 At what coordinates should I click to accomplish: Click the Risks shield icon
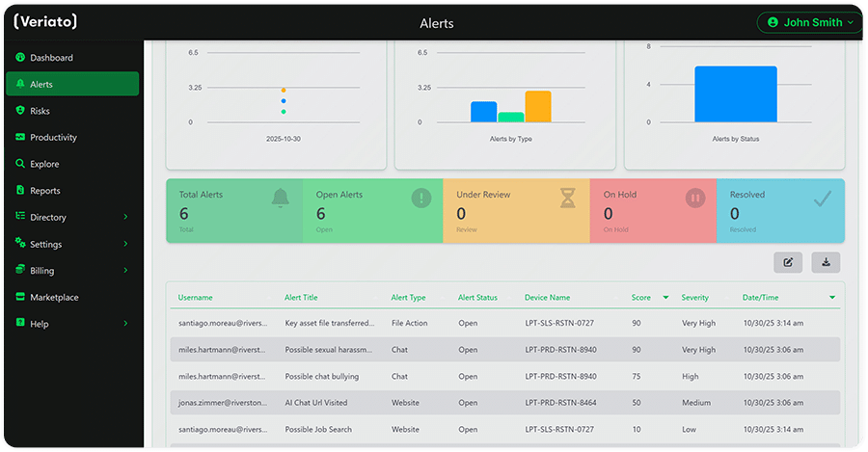(x=20, y=111)
